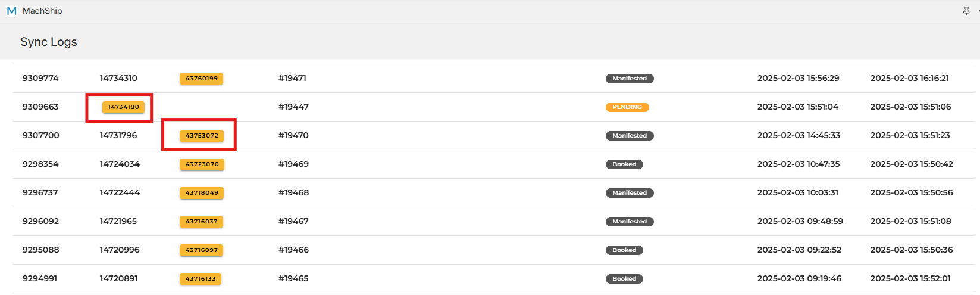Select timestamp 2025-02-03 15:51:23
980x295 pixels.
pyautogui.click(x=910, y=135)
